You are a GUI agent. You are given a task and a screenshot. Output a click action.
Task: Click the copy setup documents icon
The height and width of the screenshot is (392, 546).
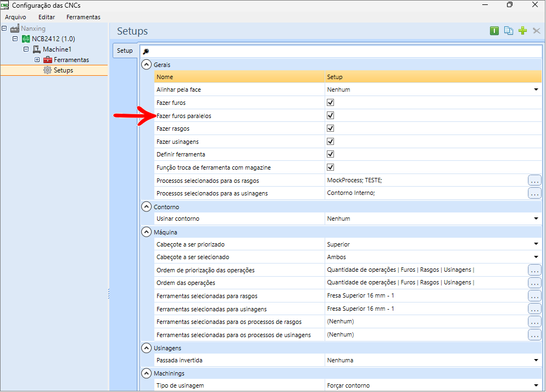pos(509,31)
